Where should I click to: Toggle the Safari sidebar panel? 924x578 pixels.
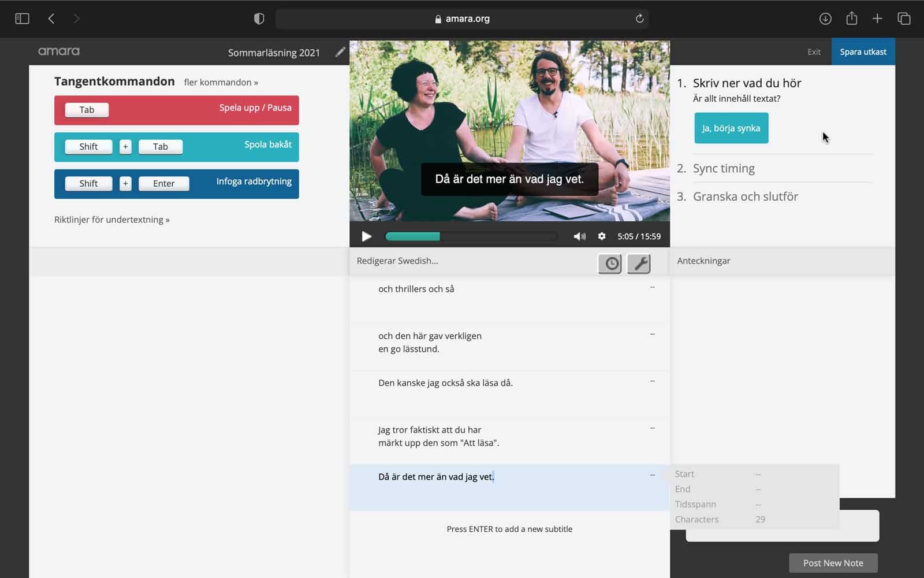tap(22, 18)
